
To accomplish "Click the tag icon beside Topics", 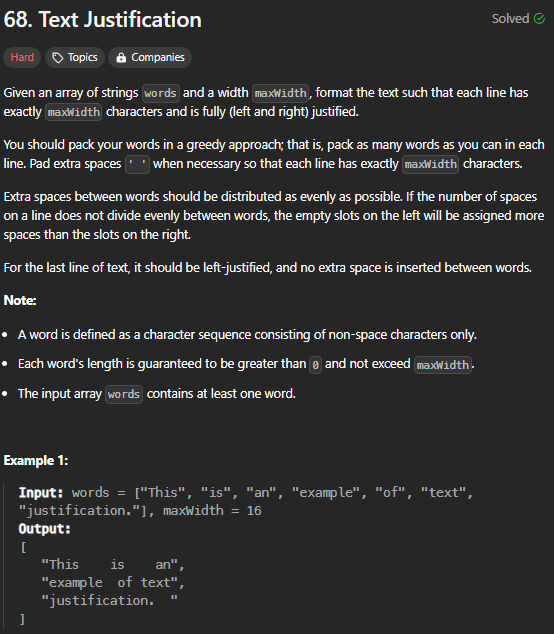I will (58, 58).
